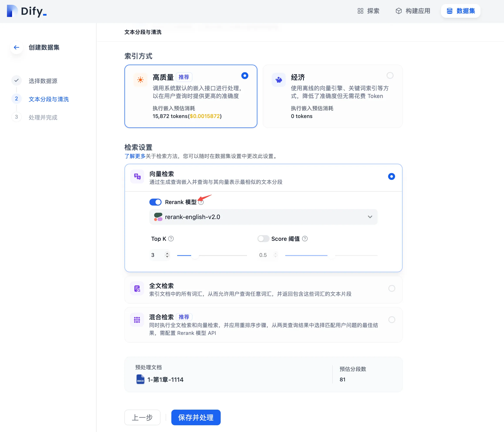Click the 保存并处理 button
This screenshot has width=504, height=432.
196,417
